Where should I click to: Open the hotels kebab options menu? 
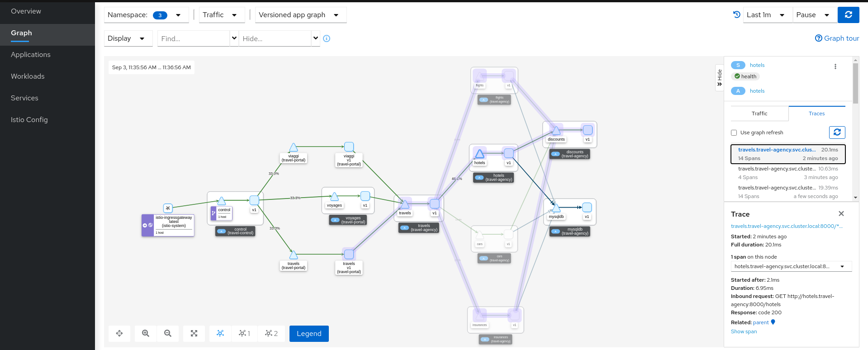point(835,66)
